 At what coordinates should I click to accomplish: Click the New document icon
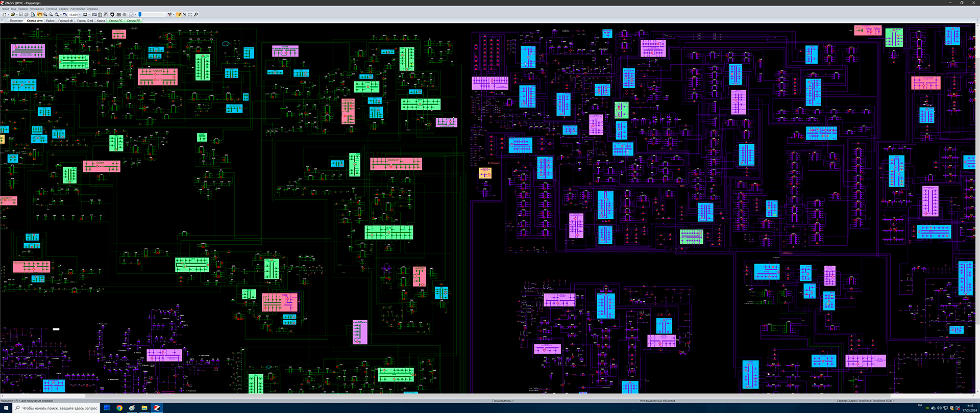point(5,15)
